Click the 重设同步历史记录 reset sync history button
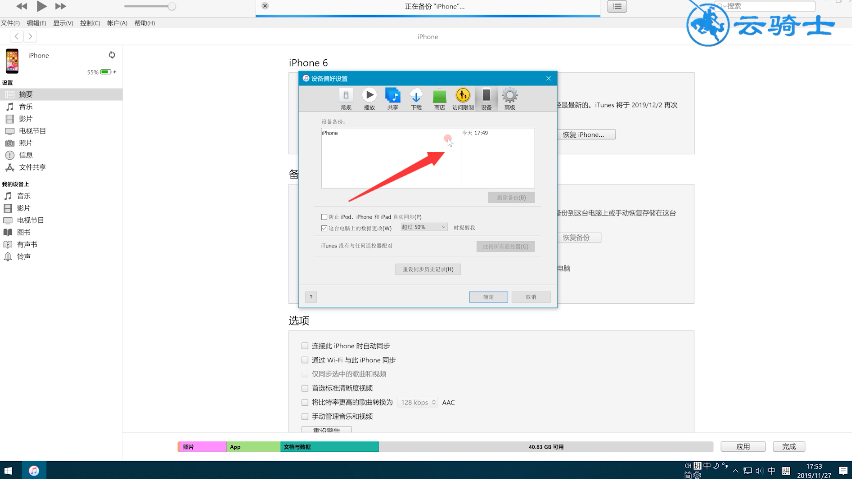 (428, 269)
